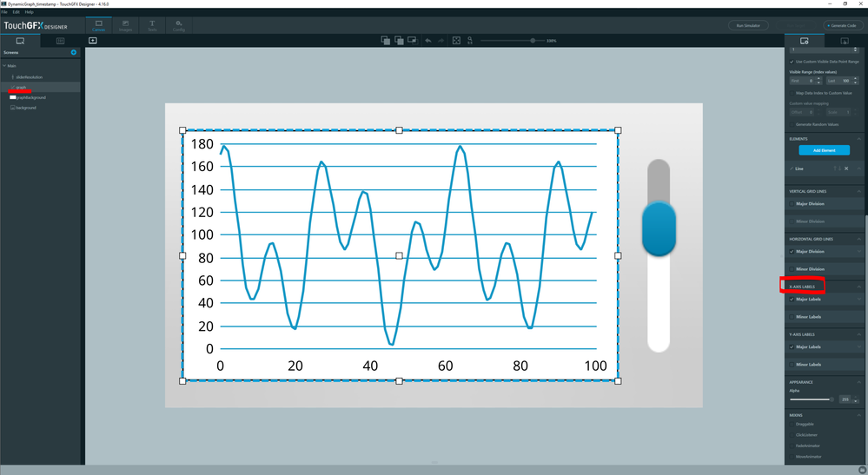Click the undo arrow
Viewport: 868px width, 475px height.
coord(427,40)
